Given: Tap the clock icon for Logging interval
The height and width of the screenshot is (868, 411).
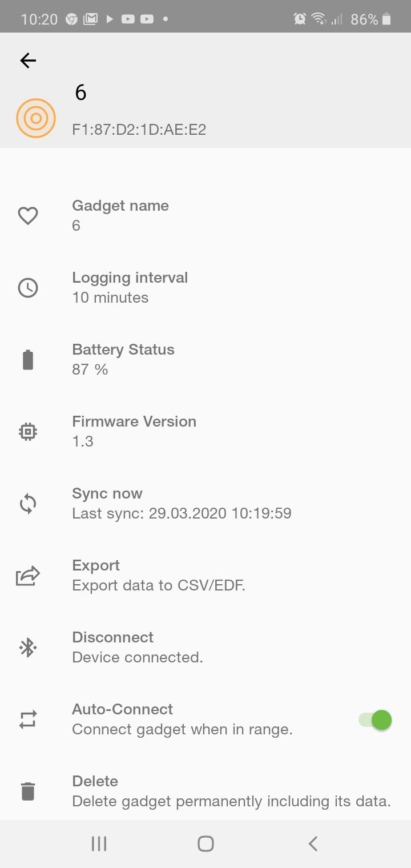Looking at the screenshot, I should (28, 288).
